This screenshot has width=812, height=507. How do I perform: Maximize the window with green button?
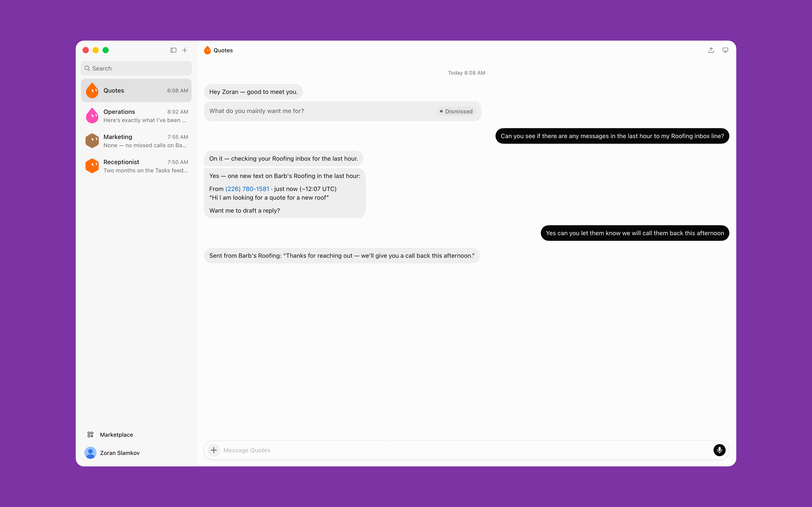(106, 50)
